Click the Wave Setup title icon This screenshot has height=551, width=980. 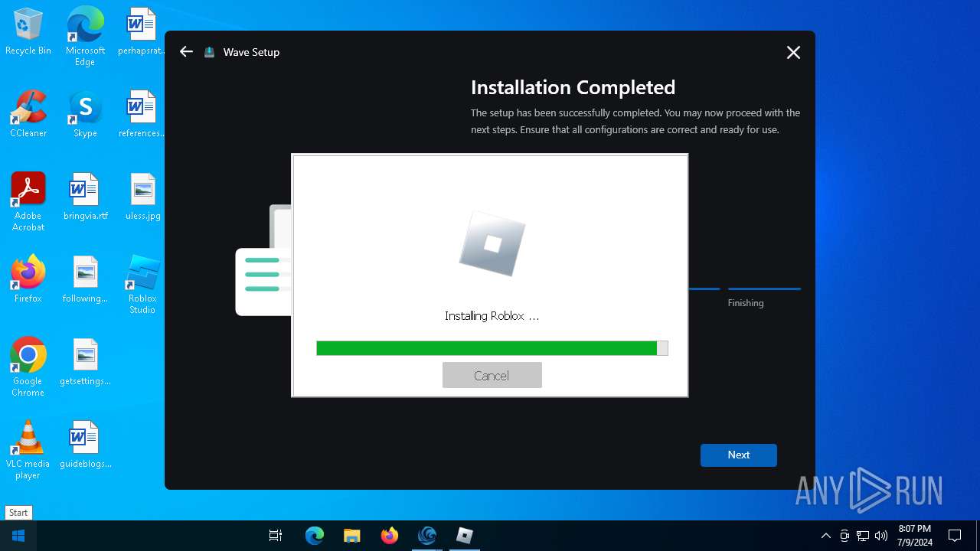tap(209, 52)
